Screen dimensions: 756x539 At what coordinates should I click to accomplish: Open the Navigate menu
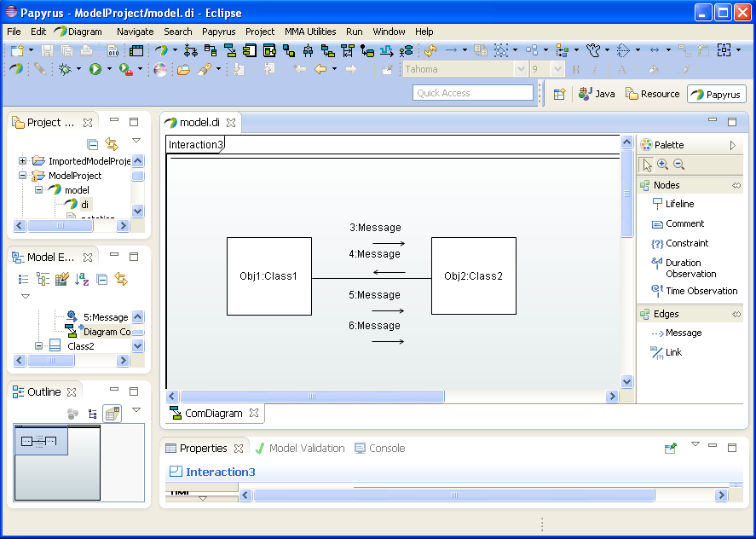[135, 32]
